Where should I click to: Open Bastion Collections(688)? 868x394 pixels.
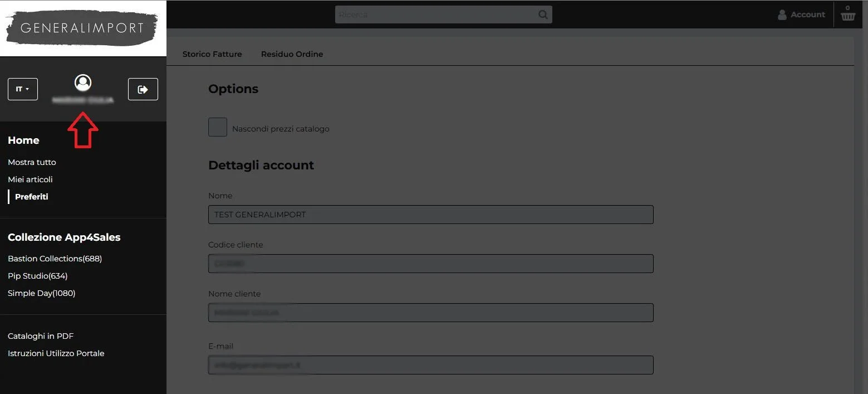coord(55,259)
